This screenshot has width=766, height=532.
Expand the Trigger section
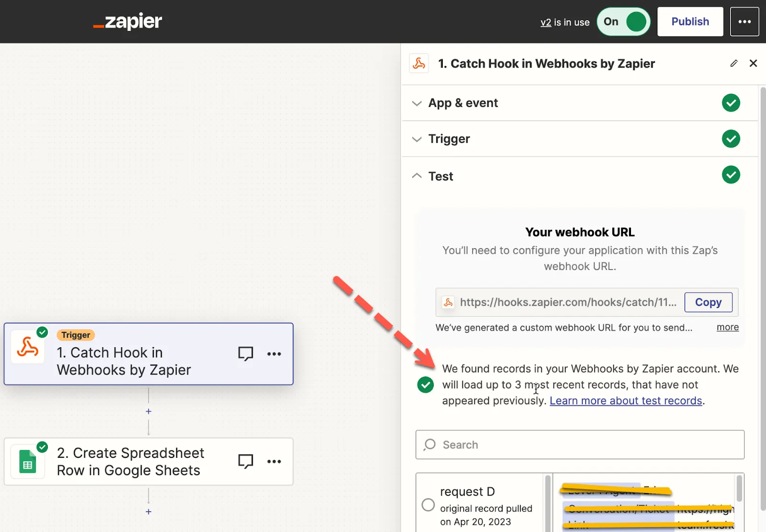417,139
